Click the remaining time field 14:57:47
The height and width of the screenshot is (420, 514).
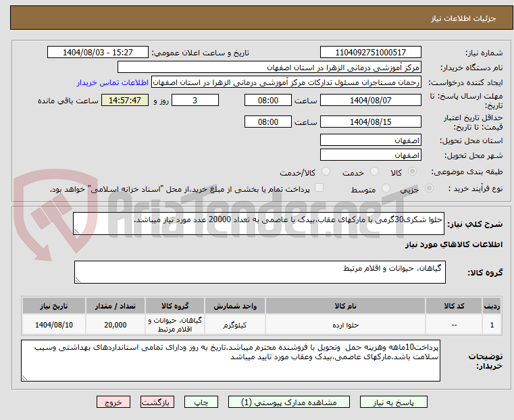coord(124,100)
